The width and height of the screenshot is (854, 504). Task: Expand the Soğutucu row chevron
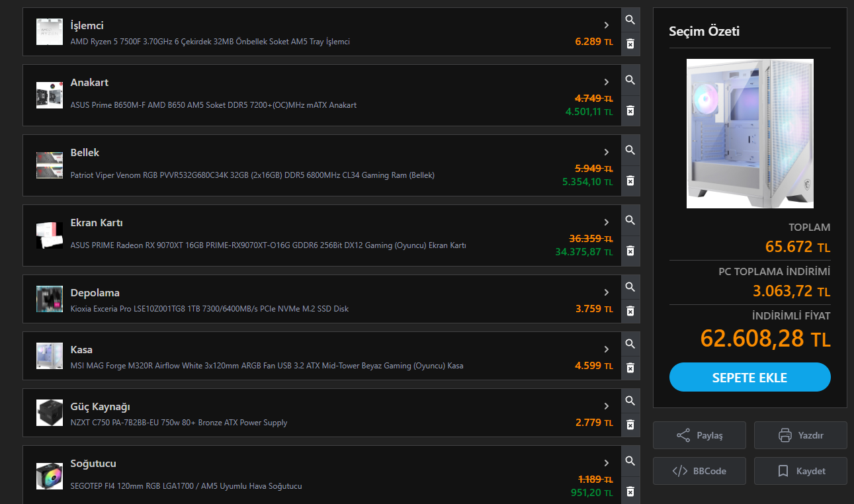click(x=607, y=463)
